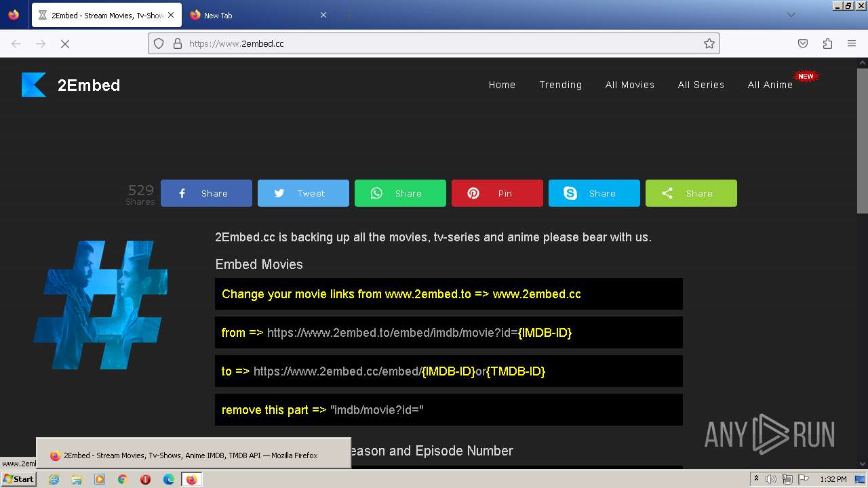Open the Trending page
Viewport: 868px width, 488px height.
tap(560, 85)
